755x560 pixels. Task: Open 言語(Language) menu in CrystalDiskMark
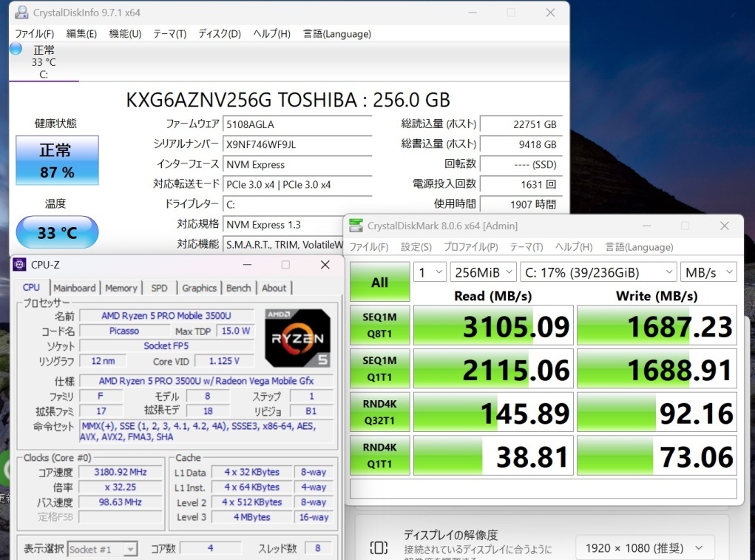point(639,247)
